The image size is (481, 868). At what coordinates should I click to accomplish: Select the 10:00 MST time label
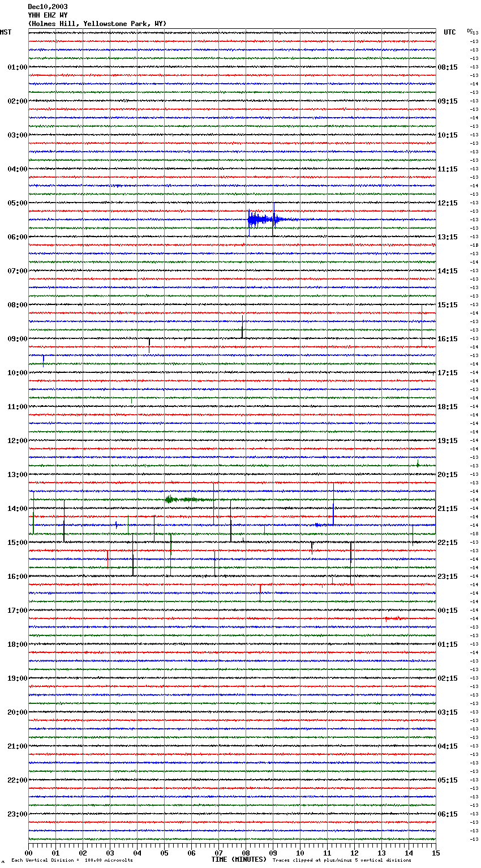click(18, 373)
